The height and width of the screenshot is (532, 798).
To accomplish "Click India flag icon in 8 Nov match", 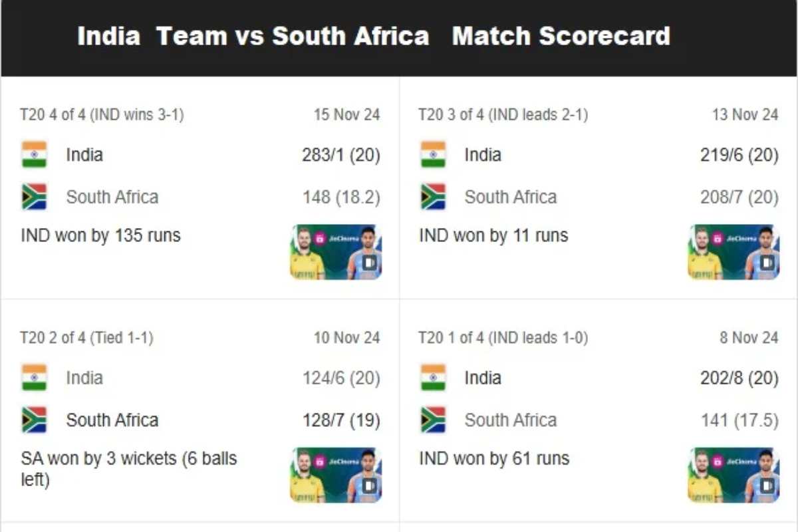I will tap(433, 378).
